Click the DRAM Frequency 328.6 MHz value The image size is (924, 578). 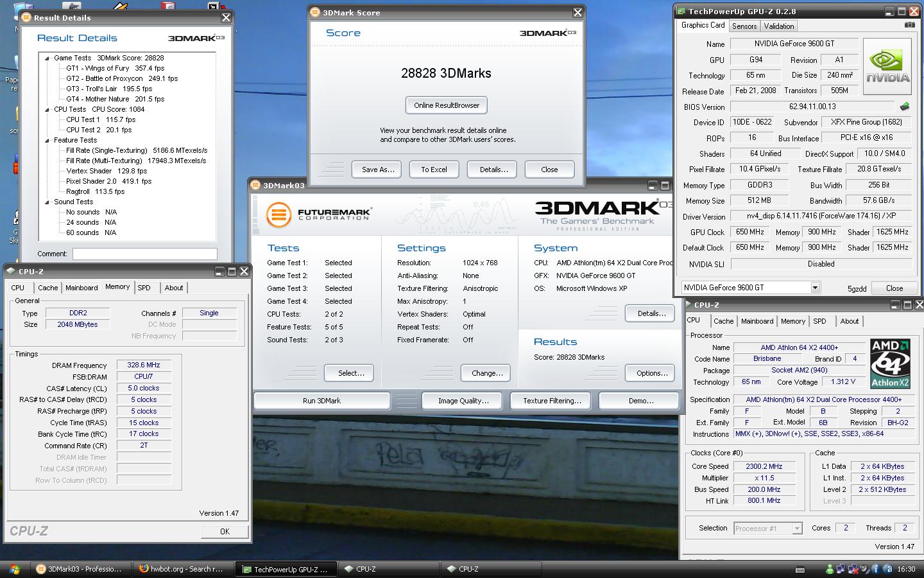coord(144,365)
